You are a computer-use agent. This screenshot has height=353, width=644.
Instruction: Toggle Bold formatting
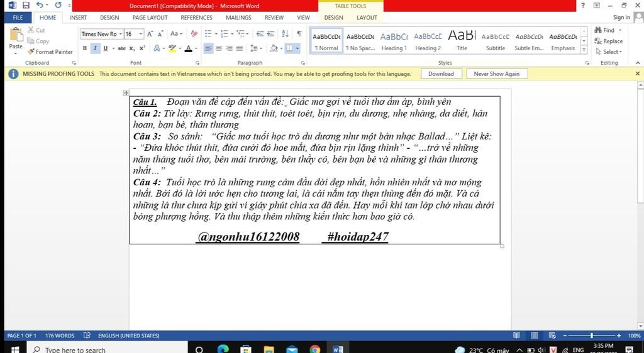pos(85,48)
